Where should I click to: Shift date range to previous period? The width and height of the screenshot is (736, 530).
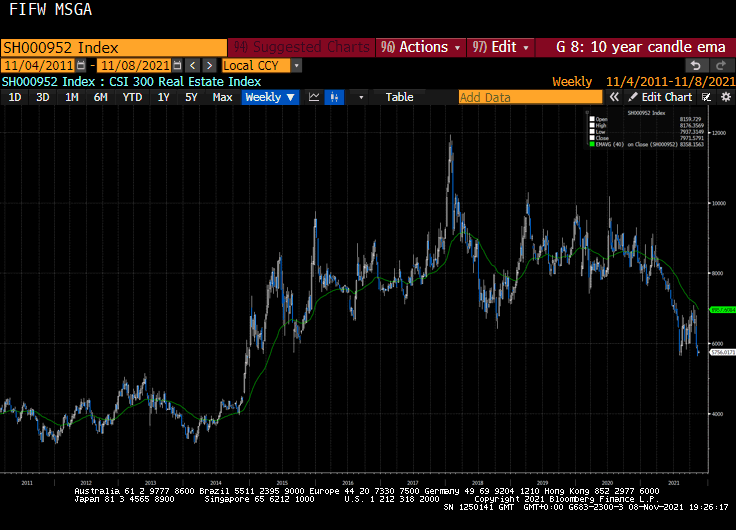(192, 65)
